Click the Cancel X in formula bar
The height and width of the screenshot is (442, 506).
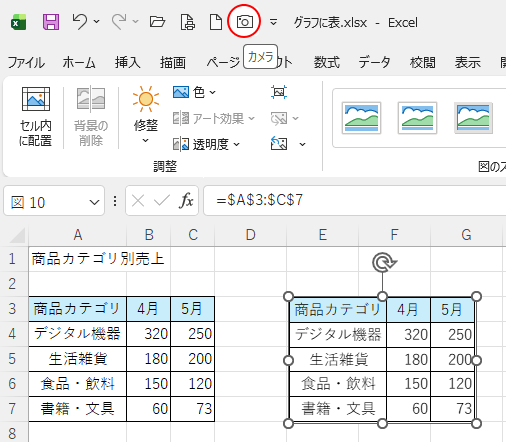click(138, 201)
